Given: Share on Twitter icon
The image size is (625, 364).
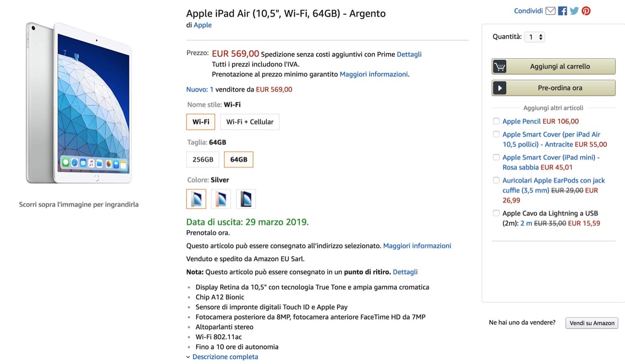Looking at the screenshot, I should (574, 11).
